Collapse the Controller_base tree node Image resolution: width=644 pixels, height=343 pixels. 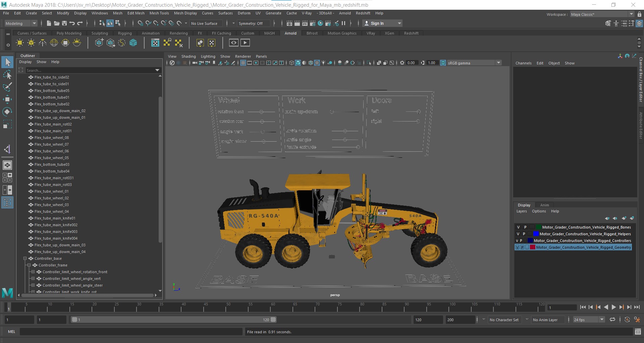point(25,258)
